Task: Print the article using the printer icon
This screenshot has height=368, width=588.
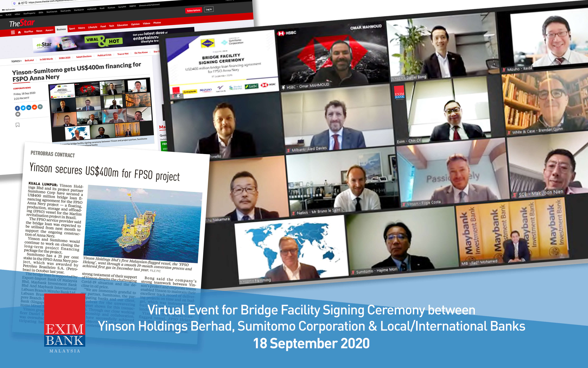Action: pyautogui.click(x=40, y=107)
